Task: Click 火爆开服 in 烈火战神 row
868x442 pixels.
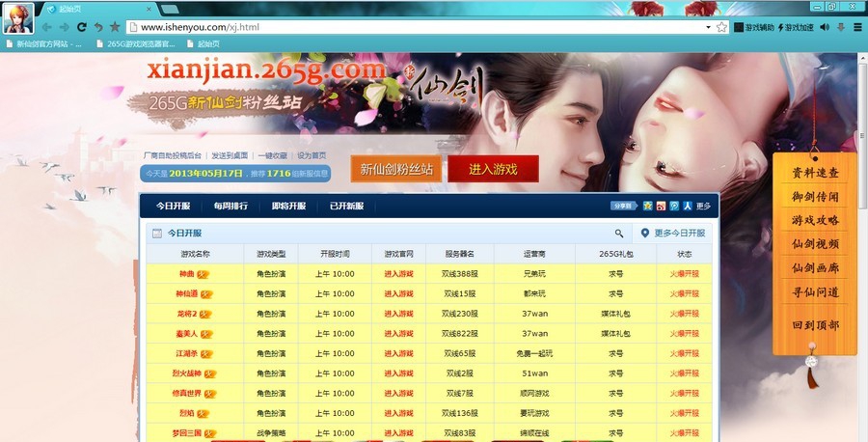Action: pyautogui.click(x=684, y=373)
